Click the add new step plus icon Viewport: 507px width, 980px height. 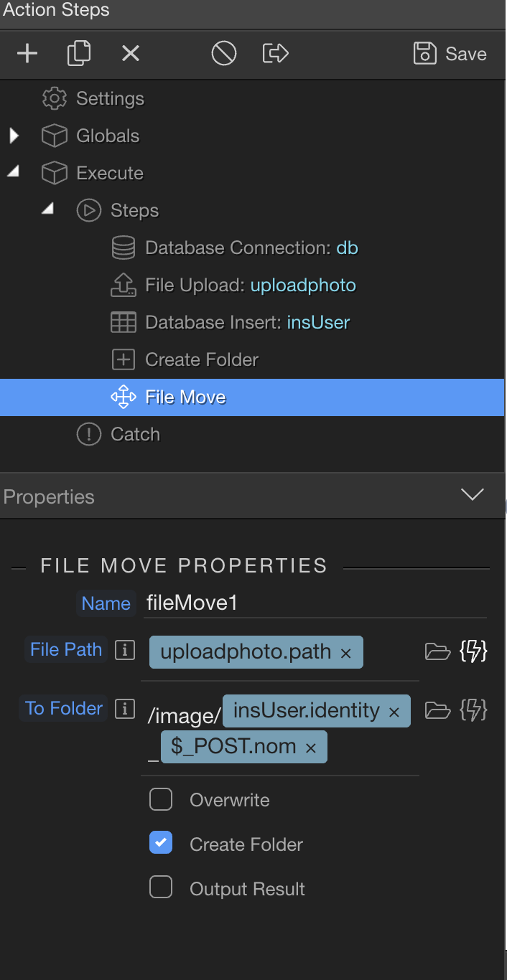coord(27,54)
